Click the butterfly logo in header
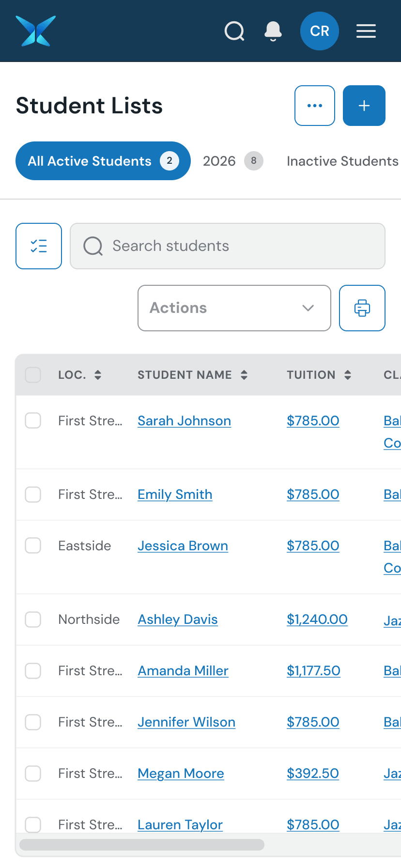Image resolution: width=401 pixels, height=868 pixels. [x=36, y=31]
